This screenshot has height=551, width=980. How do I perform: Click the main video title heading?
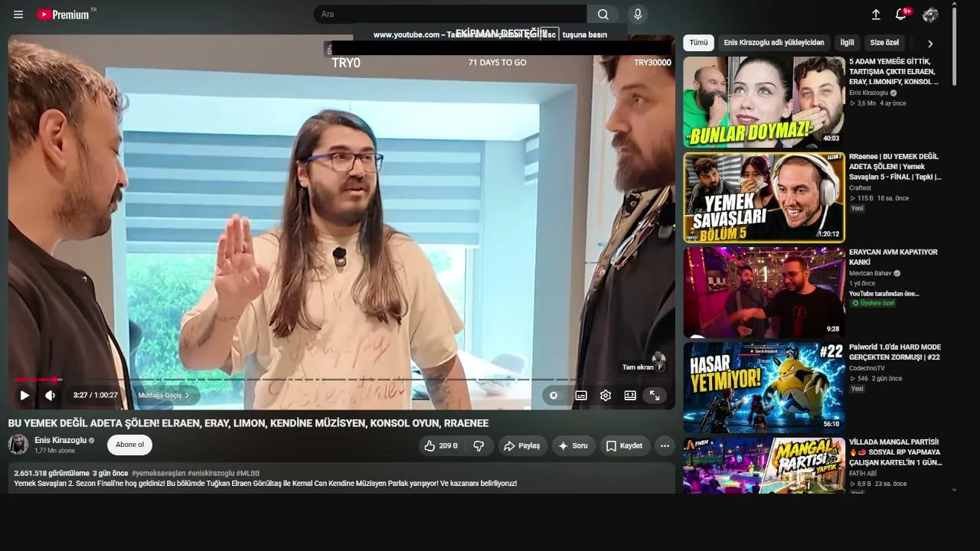248,423
